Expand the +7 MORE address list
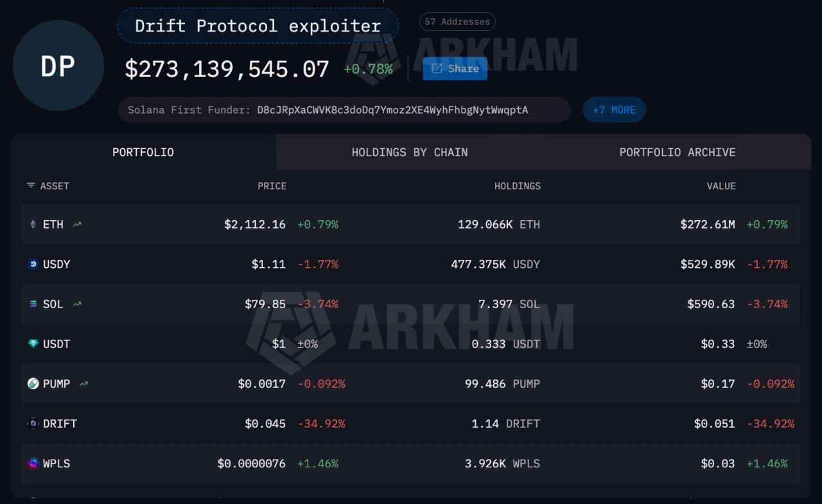 tap(614, 109)
